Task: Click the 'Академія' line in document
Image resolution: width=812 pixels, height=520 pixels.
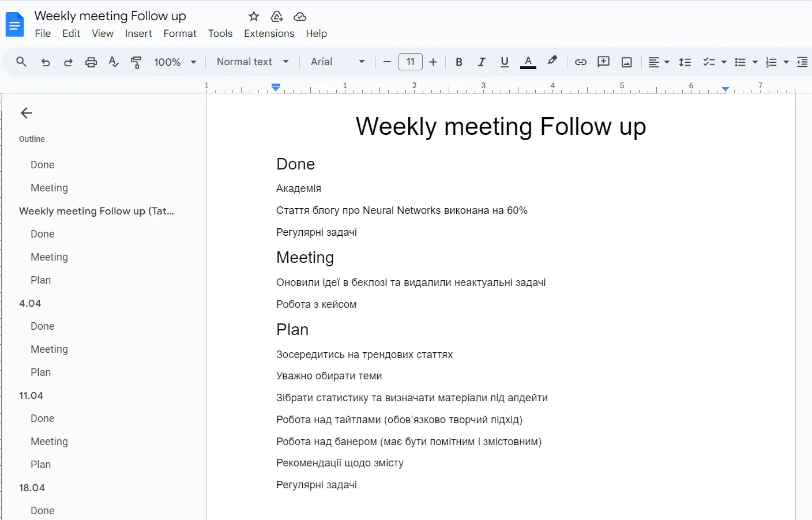Action: [299, 189]
